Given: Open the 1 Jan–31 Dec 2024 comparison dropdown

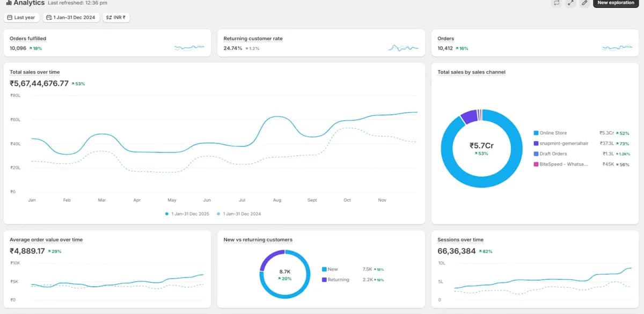Looking at the screenshot, I should (71, 18).
